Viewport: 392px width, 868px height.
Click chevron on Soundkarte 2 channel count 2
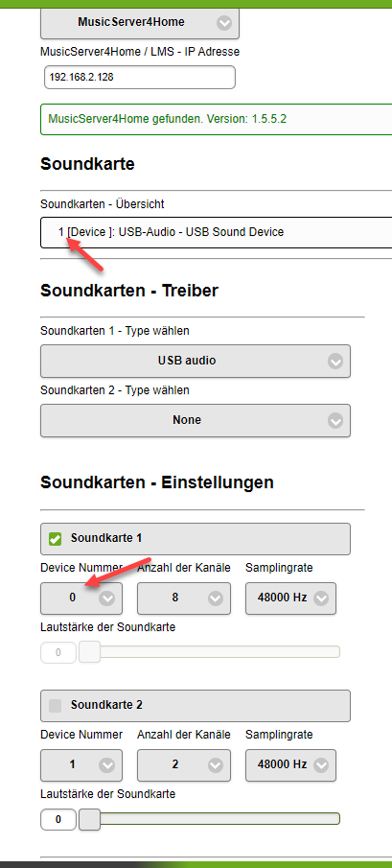[x=215, y=765]
